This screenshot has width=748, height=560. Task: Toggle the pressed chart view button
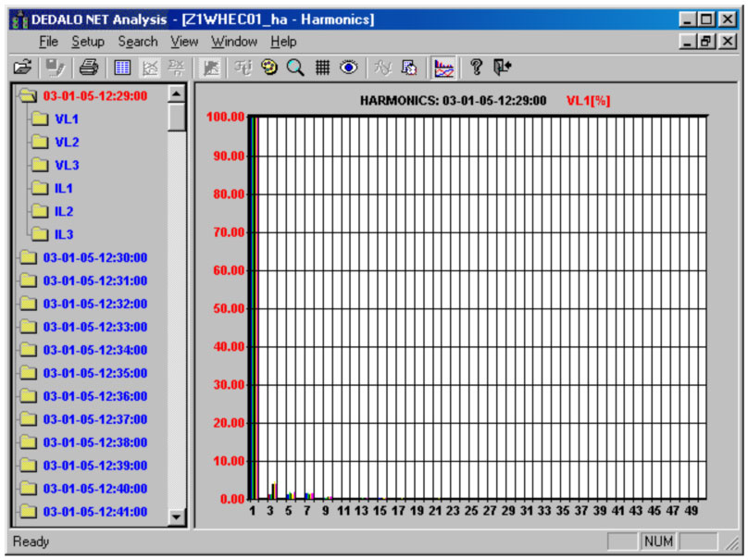(444, 67)
